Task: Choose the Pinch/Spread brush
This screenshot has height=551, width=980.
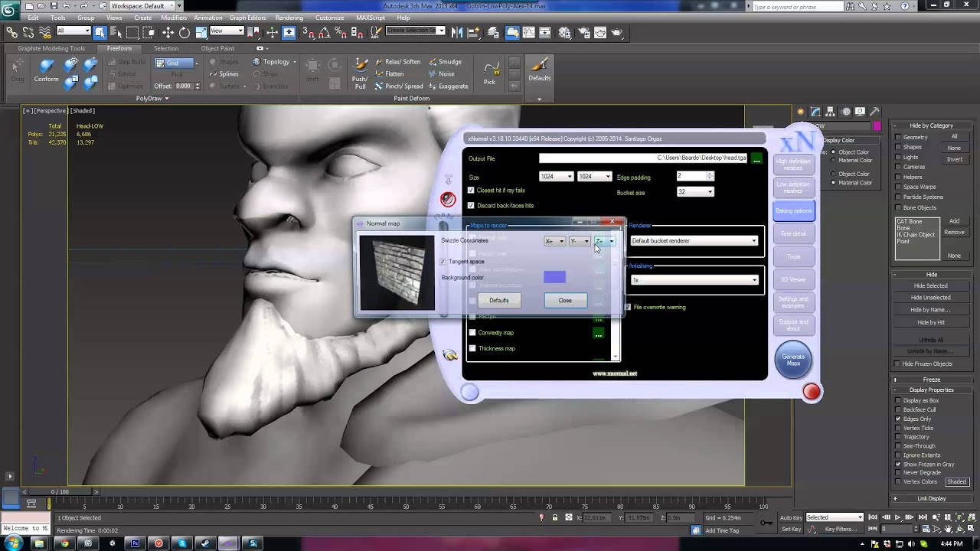Action: coord(398,86)
